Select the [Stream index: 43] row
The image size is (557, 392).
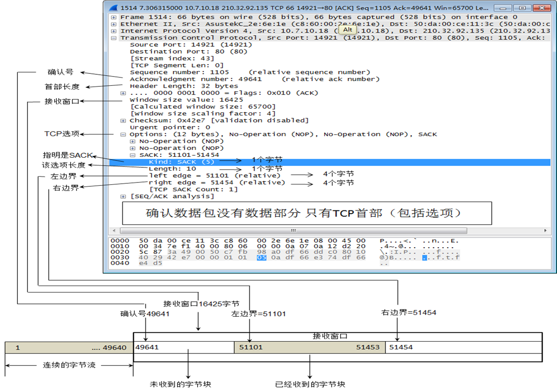point(172,58)
